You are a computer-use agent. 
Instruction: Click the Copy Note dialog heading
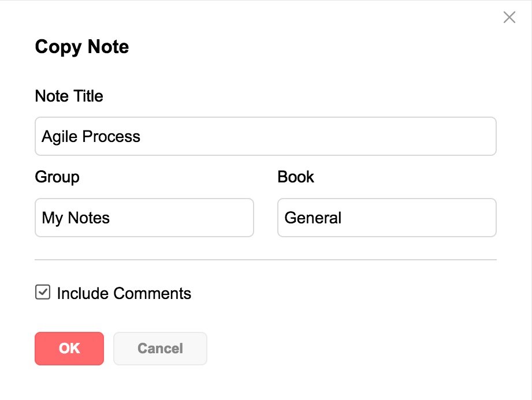pos(82,47)
